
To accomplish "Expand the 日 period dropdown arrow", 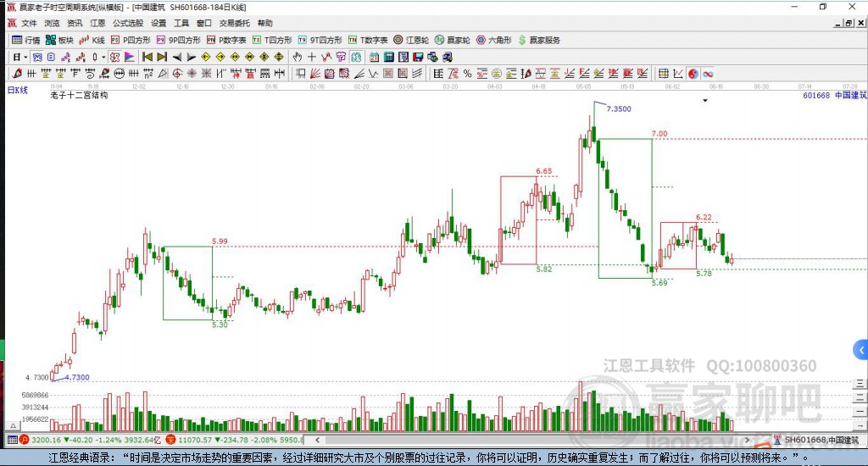I will coord(25,57).
